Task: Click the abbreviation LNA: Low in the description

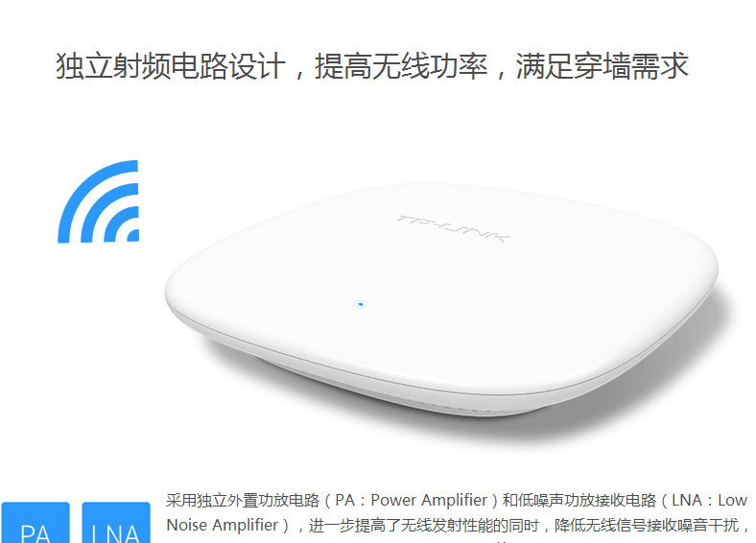Action: tap(709, 500)
